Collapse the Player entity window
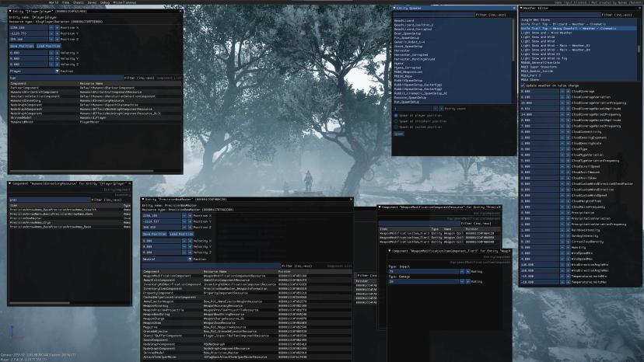 [x=10, y=11]
